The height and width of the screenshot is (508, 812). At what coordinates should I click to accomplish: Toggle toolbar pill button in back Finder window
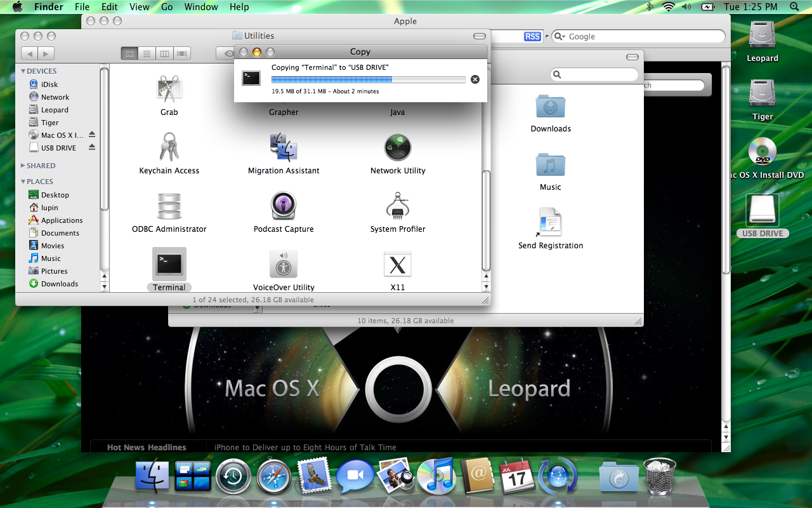[x=632, y=57]
